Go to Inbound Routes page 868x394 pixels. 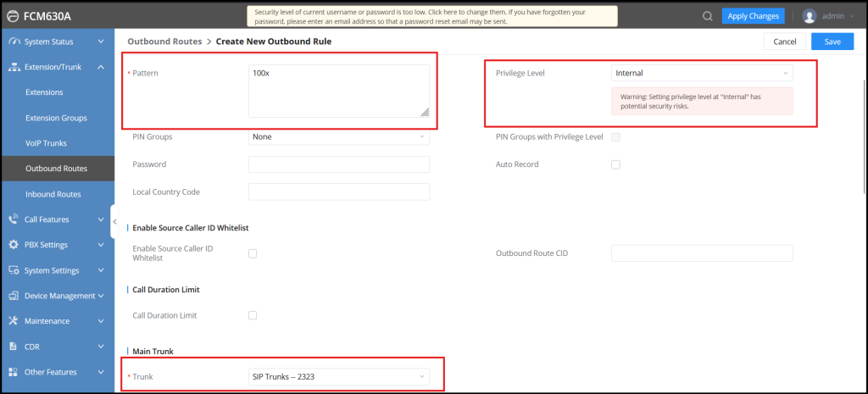tap(53, 194)
